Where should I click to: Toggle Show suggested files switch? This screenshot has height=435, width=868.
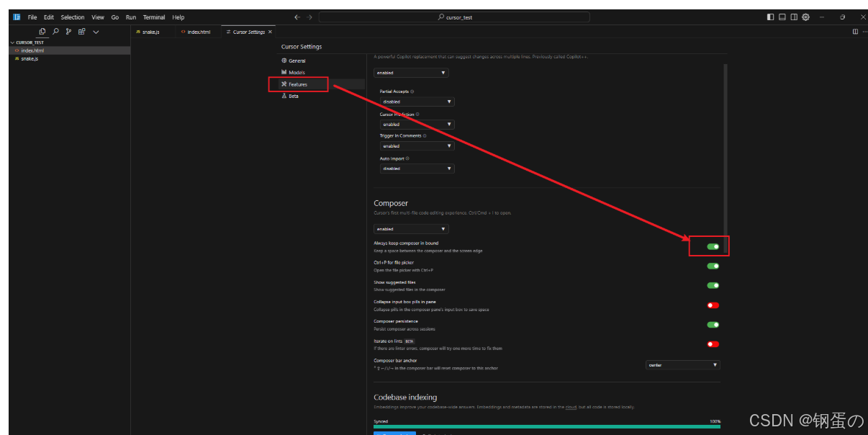pos(713,285)
